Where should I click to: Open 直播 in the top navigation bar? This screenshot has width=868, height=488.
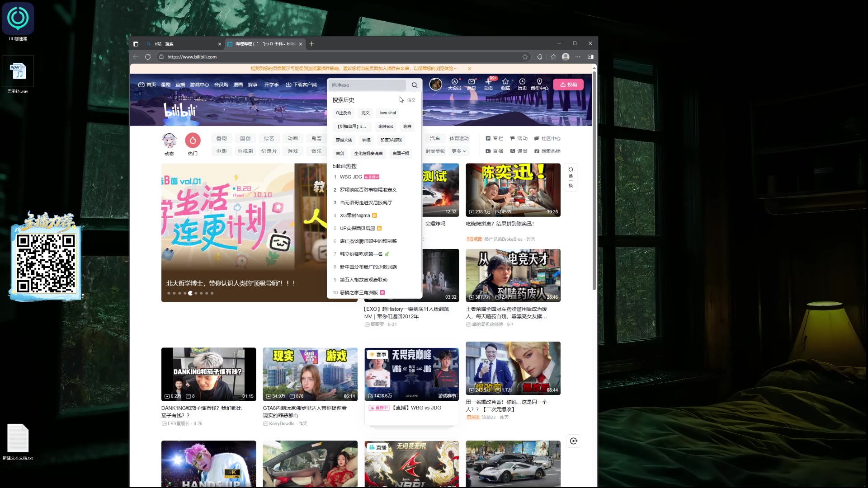(180, 84)
